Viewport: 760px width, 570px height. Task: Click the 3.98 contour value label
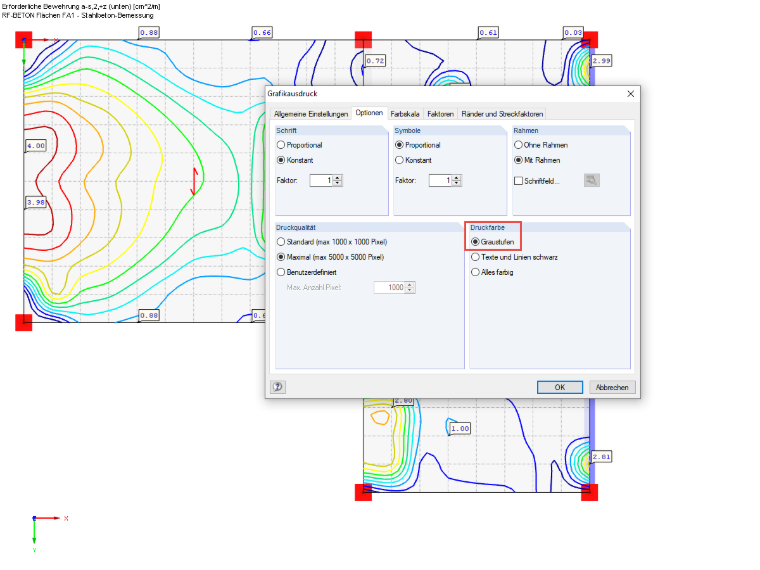coord(36,202)
